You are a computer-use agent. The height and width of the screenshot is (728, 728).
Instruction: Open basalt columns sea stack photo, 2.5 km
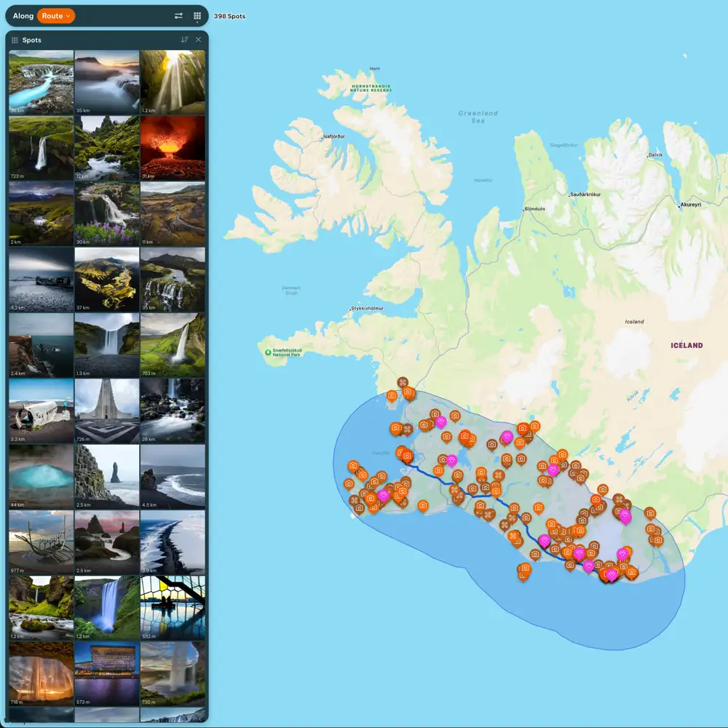pos(107,476)
